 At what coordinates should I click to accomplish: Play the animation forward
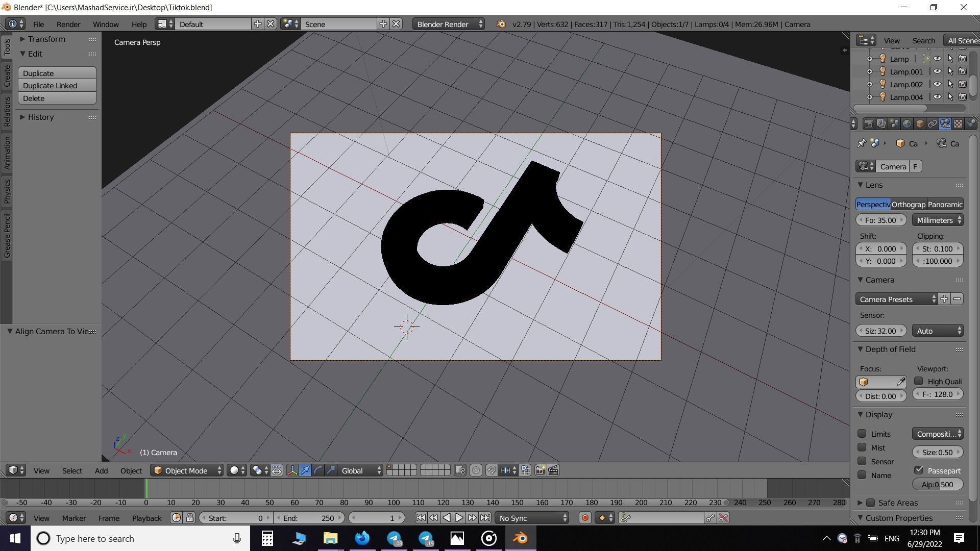point(459,518)
